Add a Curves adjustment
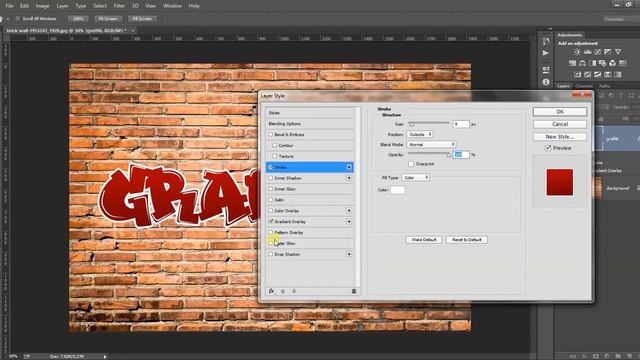The width and height of the screenshot is (640, 360). click(598, 52)
